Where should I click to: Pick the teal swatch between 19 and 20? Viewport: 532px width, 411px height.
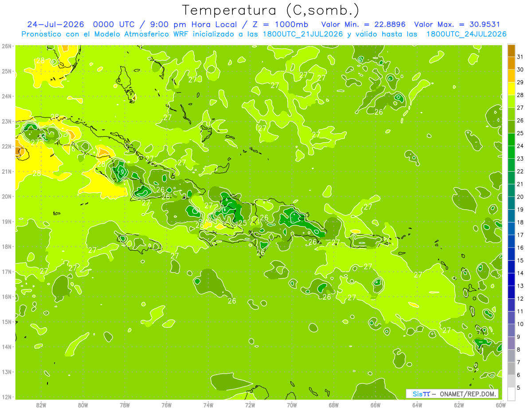[511, 203]
